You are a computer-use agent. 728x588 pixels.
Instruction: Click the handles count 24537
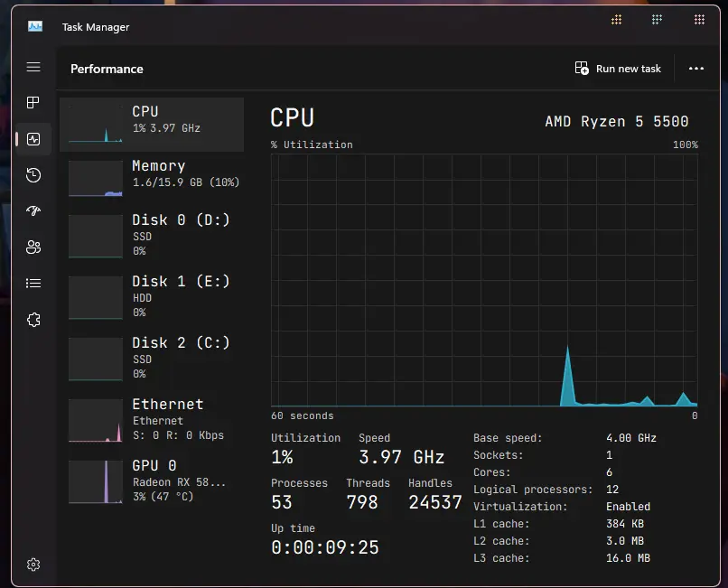click(435, 502)
